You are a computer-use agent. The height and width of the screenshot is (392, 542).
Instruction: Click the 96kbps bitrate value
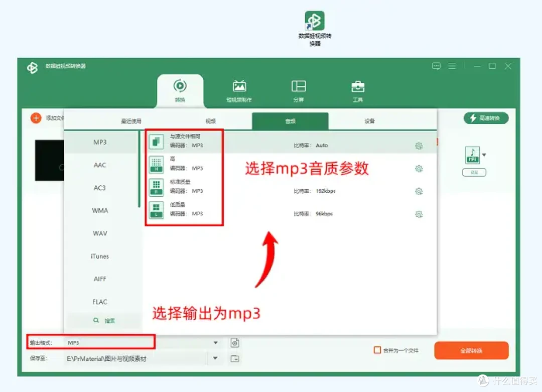point(324,214)
